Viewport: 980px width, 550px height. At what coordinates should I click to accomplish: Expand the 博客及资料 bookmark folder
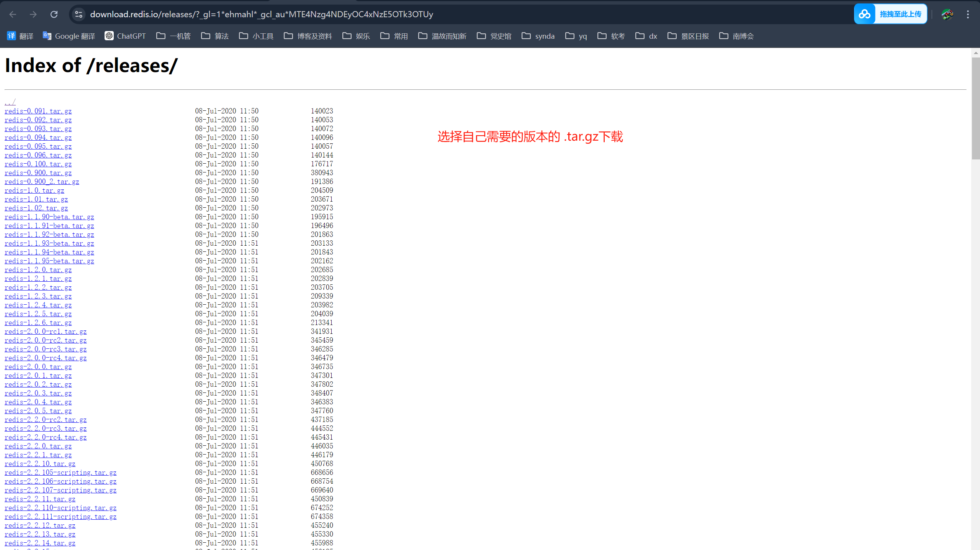pyautogui.click(x=308, y=36)
